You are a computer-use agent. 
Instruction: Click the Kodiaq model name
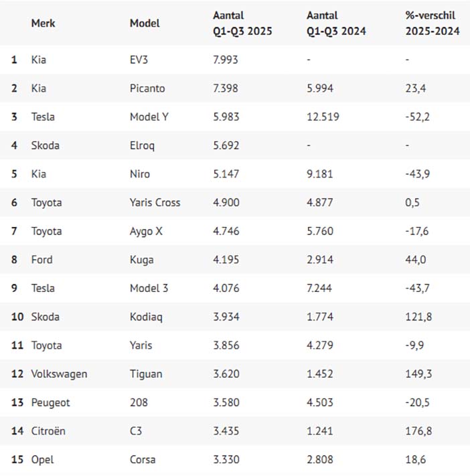coord(146,317)
